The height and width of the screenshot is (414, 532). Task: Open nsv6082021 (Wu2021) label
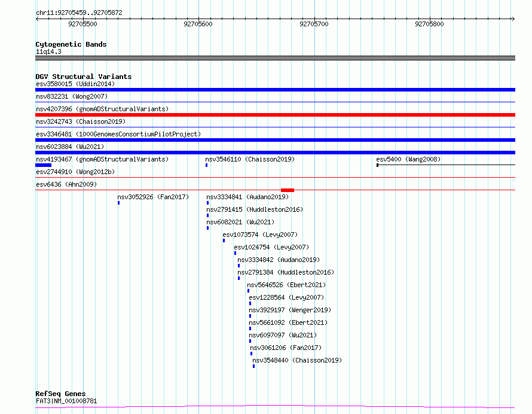[240, 222]
